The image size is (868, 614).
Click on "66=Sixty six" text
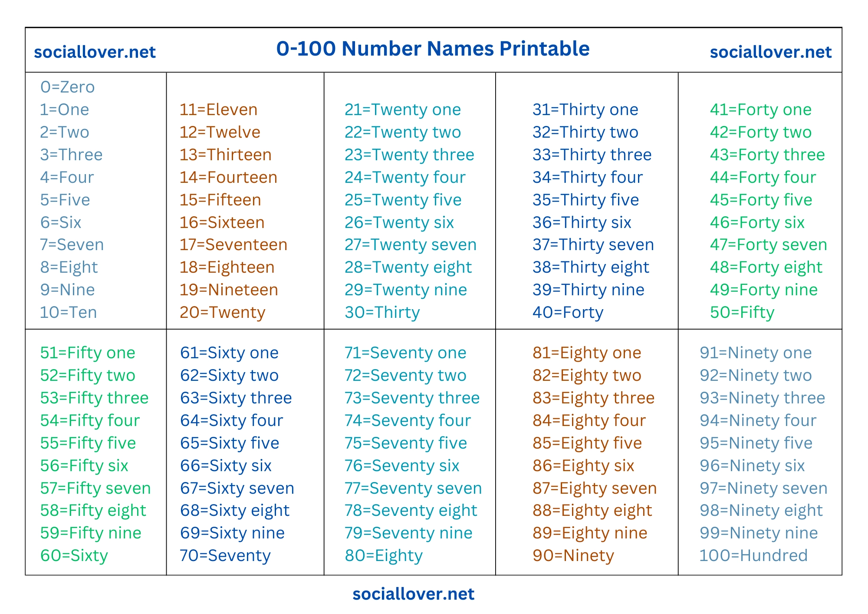click(x=226, y=465)
